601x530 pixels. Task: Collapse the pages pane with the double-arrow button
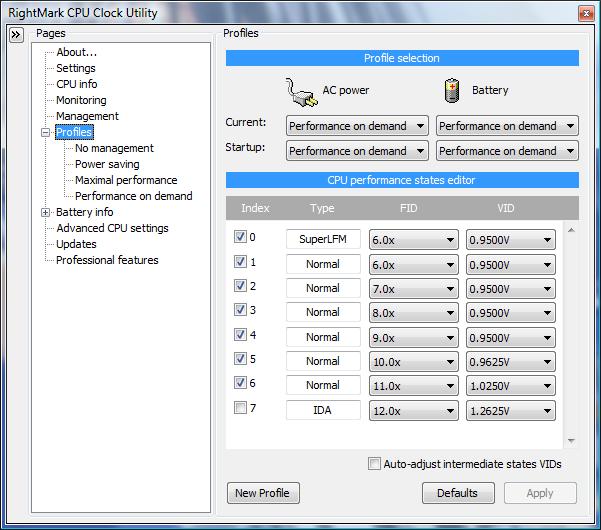[x=16, y=35]
